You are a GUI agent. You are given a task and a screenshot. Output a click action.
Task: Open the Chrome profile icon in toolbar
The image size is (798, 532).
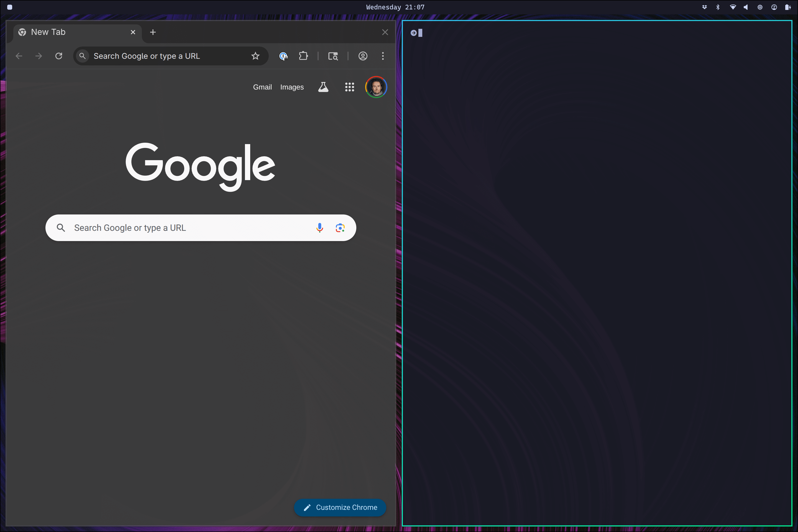(363, 56)
